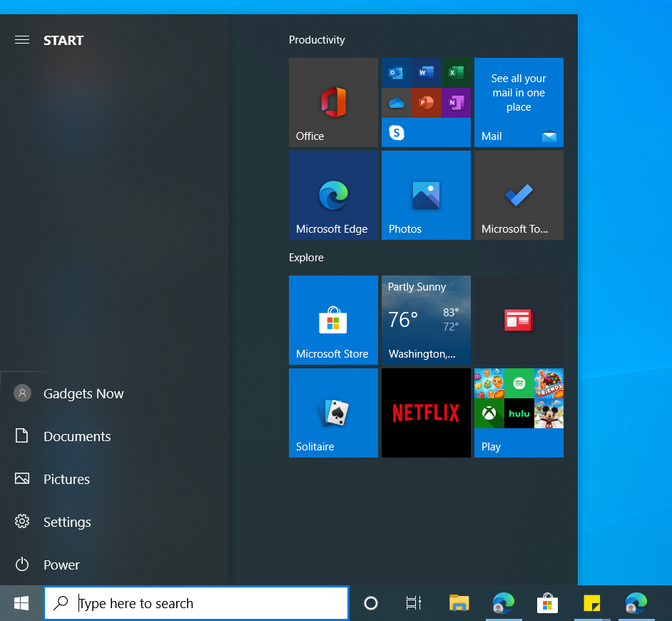Open Word from the Office tile group

[426, 72]
